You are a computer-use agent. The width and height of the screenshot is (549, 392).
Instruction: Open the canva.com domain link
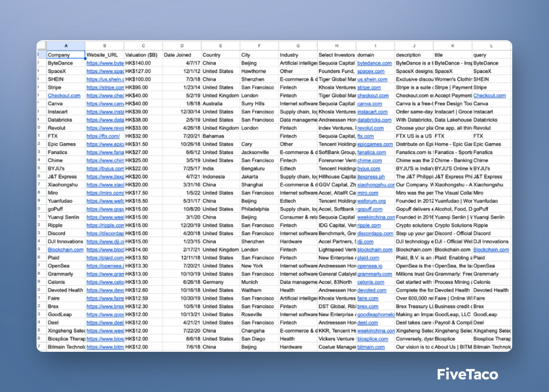[369, 104]
